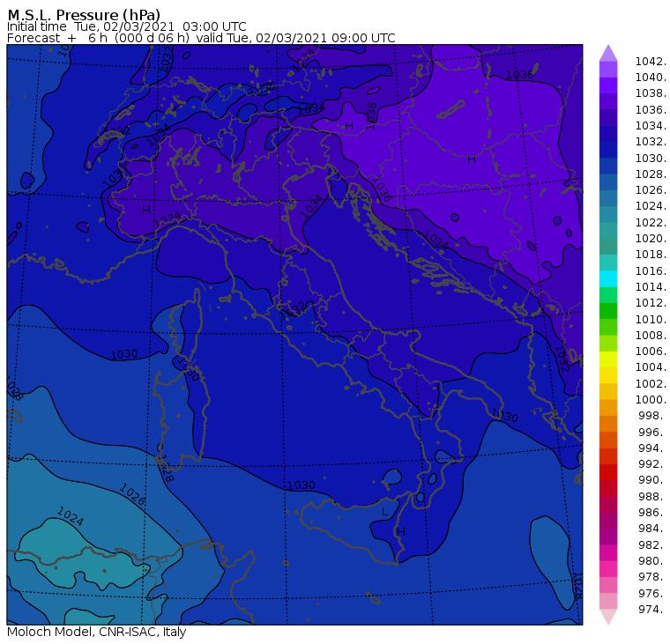The height and width of the screenshot is (644, 670).
Task: Click the color swatch between 1040 and 1042
Action: tap(608, 70)
